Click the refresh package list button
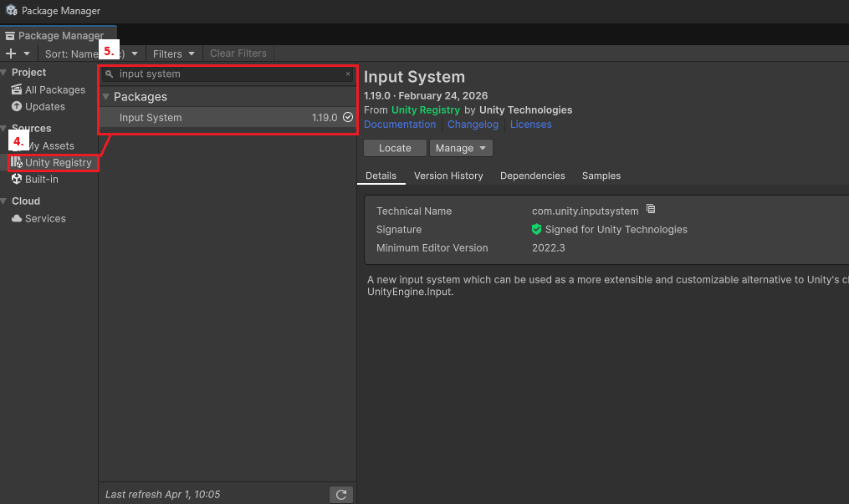Screen dimensions: 849x504 coord(341,494)
